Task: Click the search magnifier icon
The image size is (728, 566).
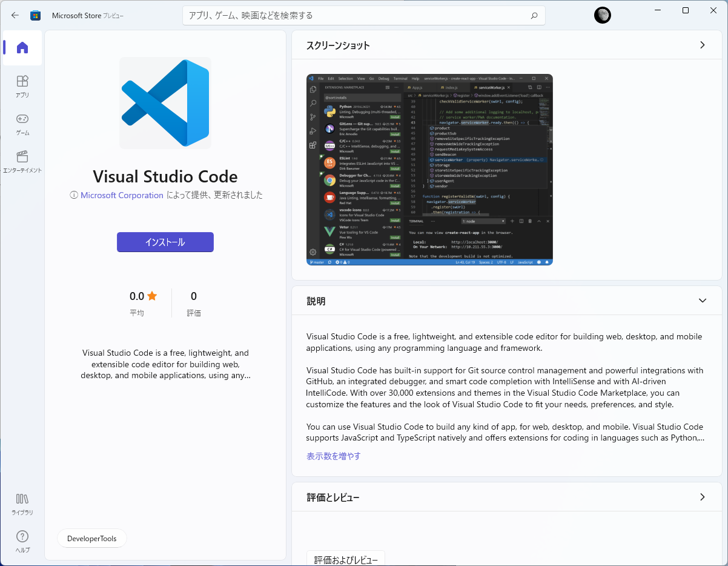Action: pos(534,16)
